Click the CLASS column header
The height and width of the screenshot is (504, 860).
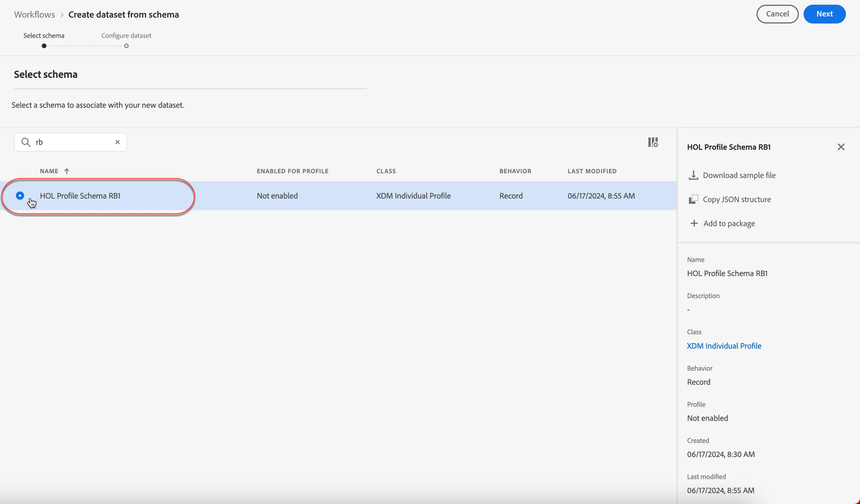(386, 171)
